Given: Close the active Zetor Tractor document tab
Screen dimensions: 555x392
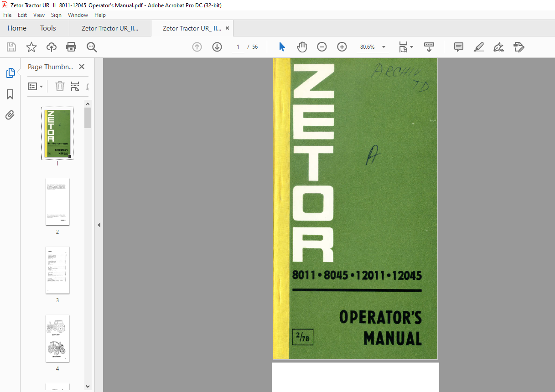Looking at the screenshot, I should click(227, 28).
